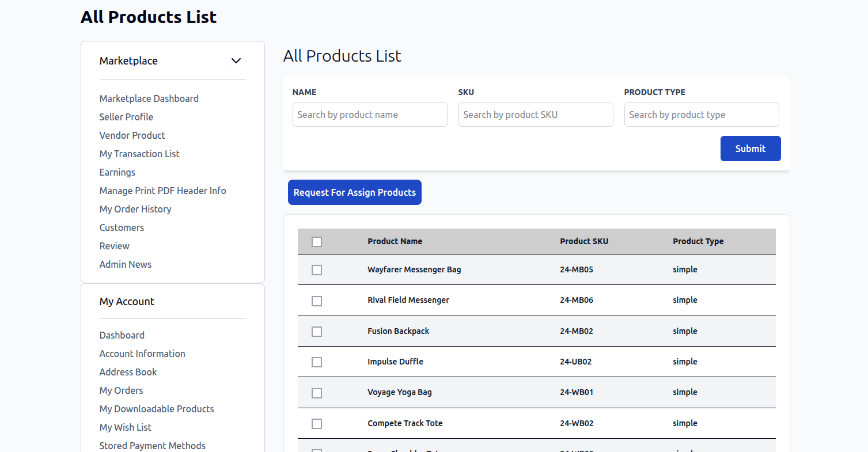This screenshot has height=452, width=868.
Task: Open Admin News
Action: [125, 264]
